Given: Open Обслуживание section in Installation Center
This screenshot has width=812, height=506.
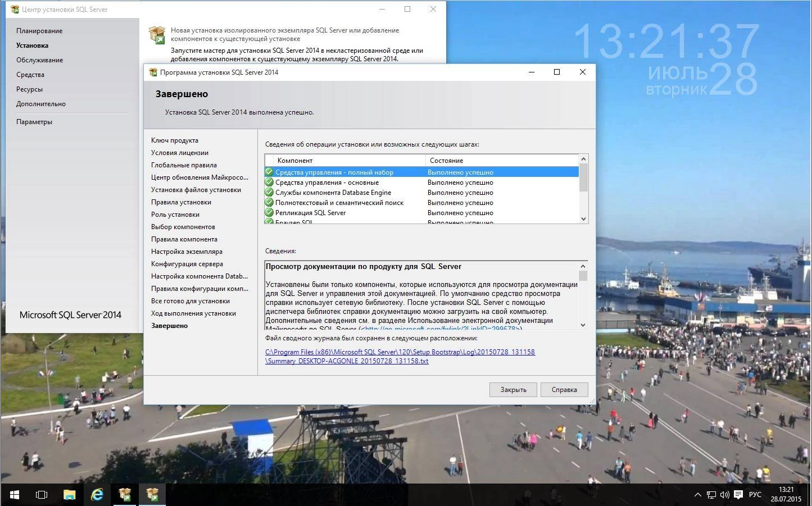Looking at the screenshot, I should coord(39,60).
